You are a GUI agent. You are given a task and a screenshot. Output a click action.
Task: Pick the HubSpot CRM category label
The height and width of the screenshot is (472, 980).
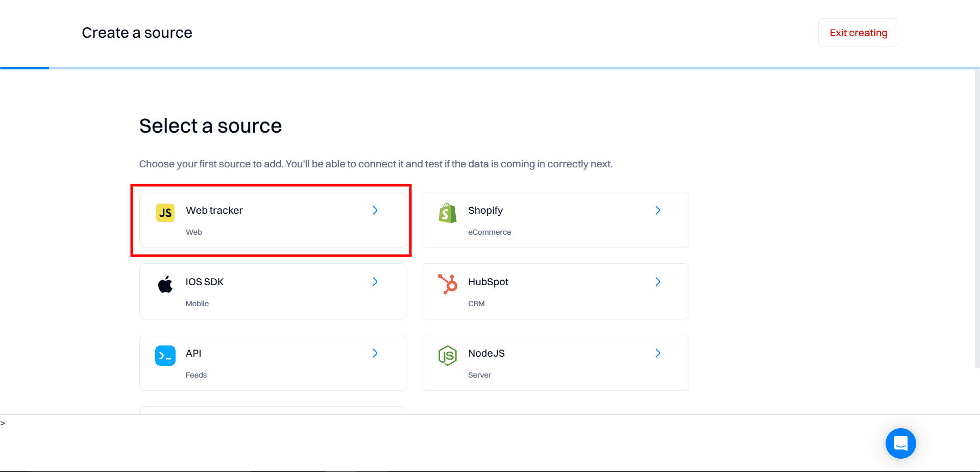point(476,304)
